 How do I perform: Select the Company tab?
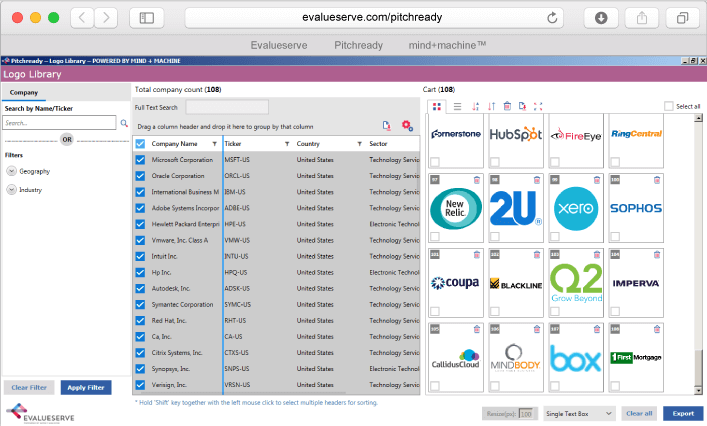click(24, 92)
